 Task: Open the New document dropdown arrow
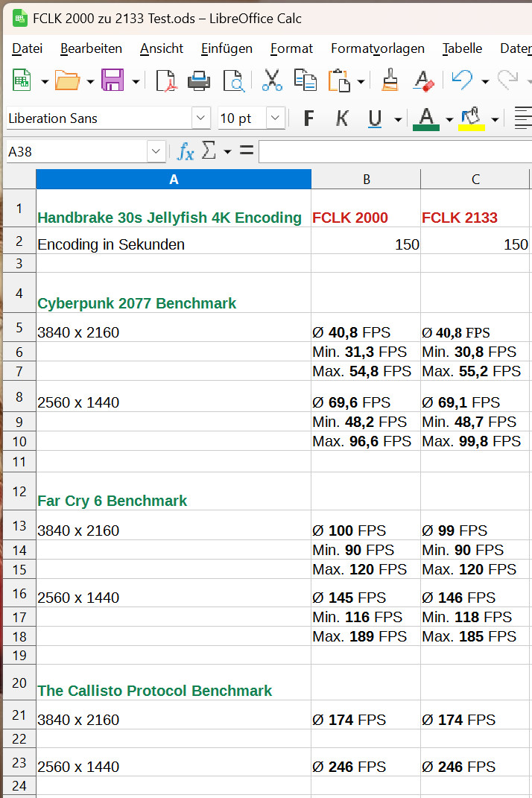click(45, 81)
